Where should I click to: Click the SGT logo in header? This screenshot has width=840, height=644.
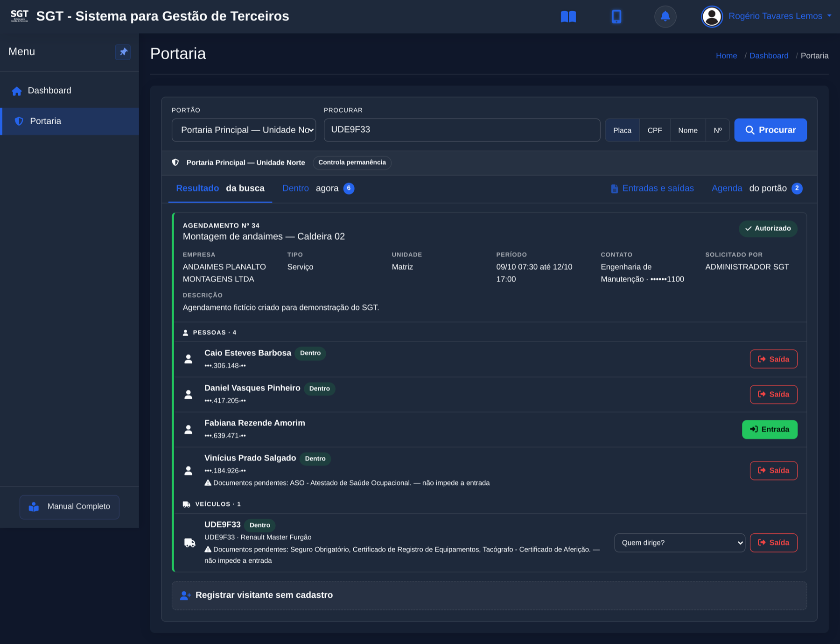click(x=20, y=16)
